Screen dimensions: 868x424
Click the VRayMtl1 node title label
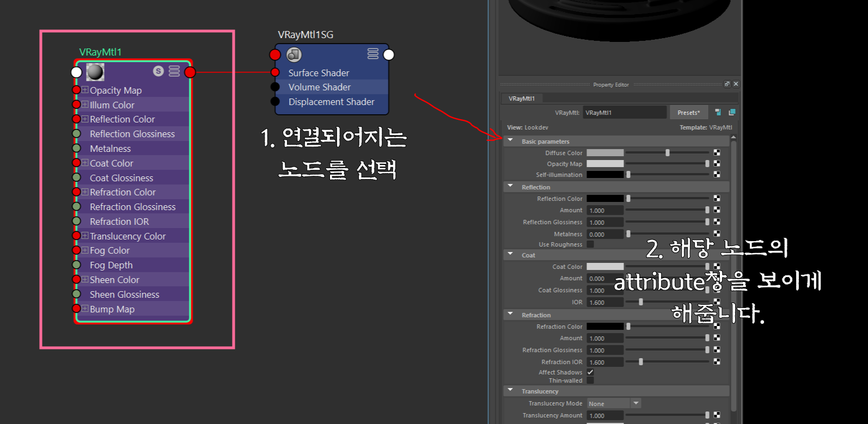pyautogui.click(x=100, y=52)
